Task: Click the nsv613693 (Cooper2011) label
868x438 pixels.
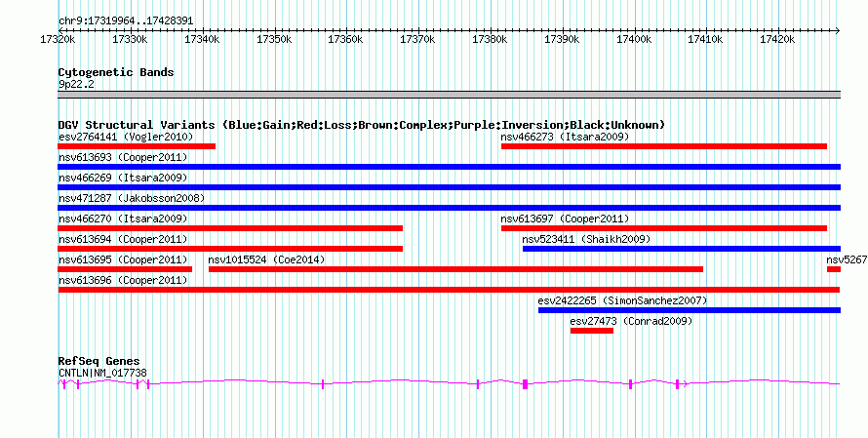Action: [123, 157]
